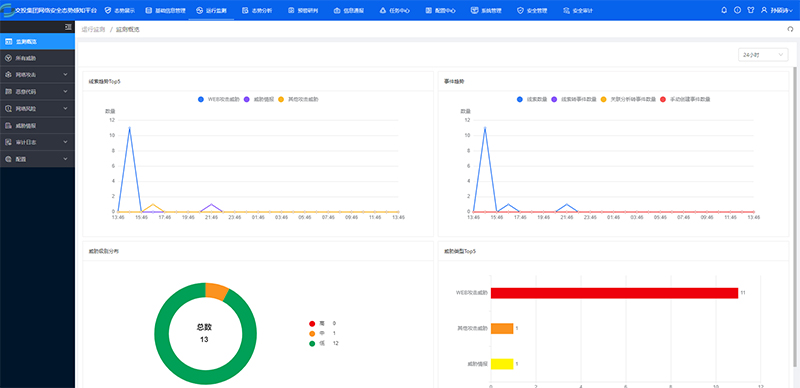This screenshot has width=800, height=388.
Task: Click the 所有威胁 sidebar icon
Action: pyautogui.click(x=8, y=58)
